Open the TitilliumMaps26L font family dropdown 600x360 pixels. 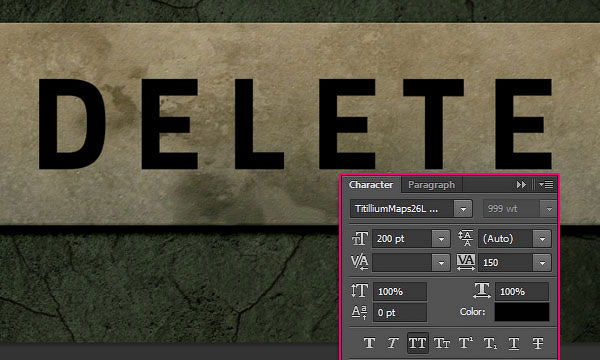coord(463,209)
